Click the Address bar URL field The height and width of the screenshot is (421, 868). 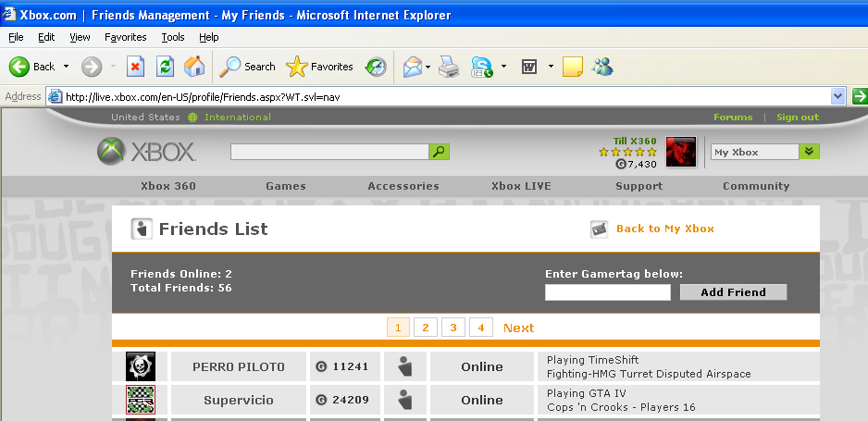pos(439,97)
